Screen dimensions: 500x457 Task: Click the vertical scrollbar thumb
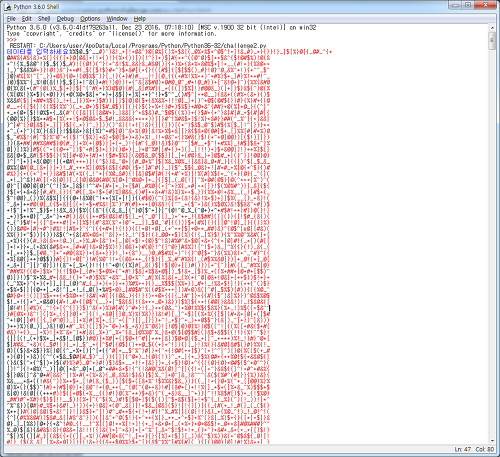(x=492, y=41)
